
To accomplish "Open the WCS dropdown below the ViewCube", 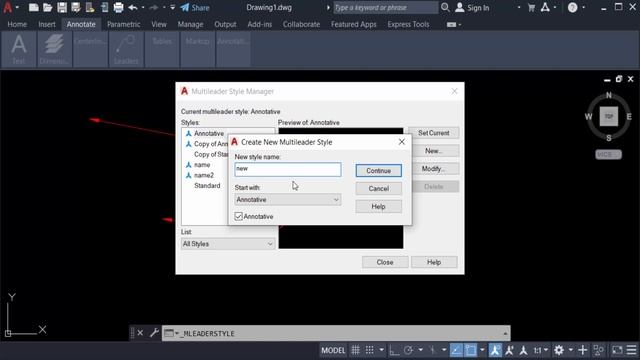I will click(609, 154).
